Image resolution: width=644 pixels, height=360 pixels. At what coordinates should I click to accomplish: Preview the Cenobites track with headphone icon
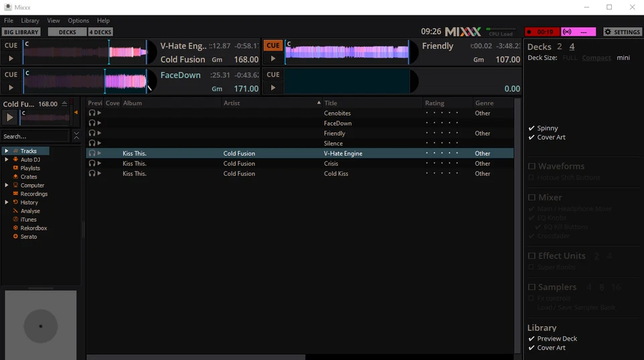click(92, 113)
